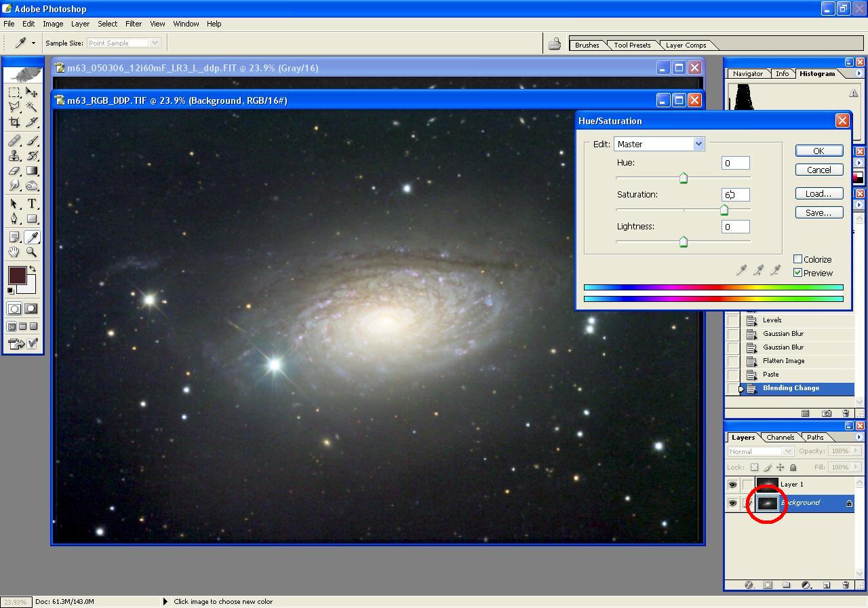868x608 pixels.
Task: Select the Zoom magnifier tool
Action: pyautogui.click(x=31, y=252)
